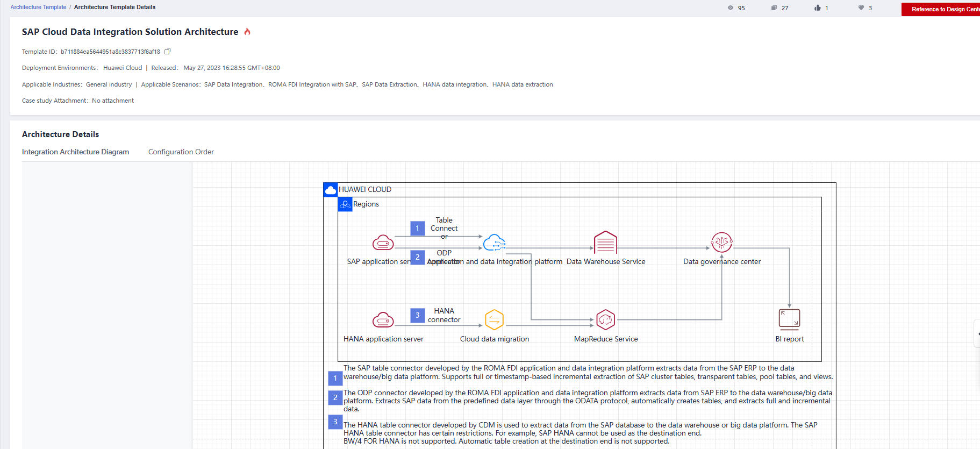
Task: Click the 'HUAWEI CLOUD' label in diagram
Action: click(x=365, y=190)
